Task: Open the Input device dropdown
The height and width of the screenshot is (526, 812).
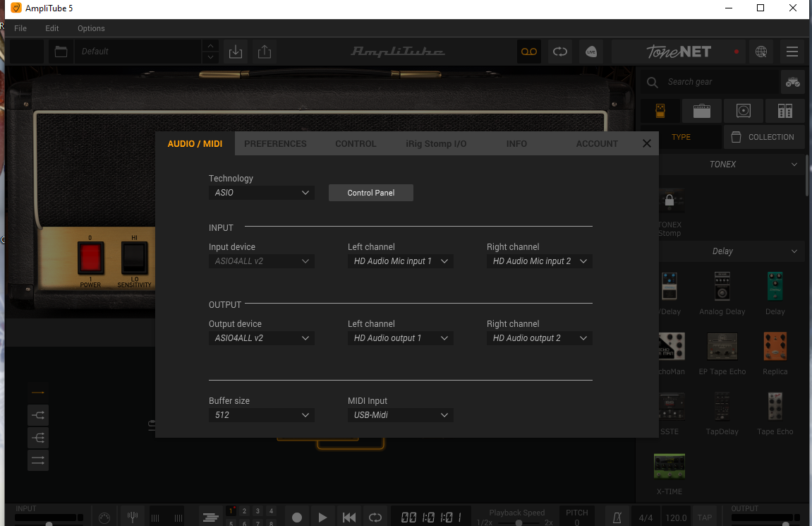Action: [262, 261]
